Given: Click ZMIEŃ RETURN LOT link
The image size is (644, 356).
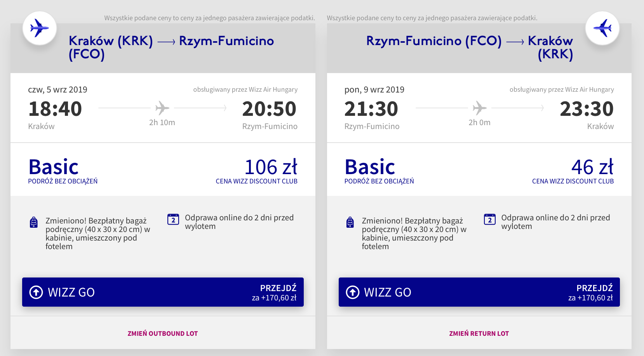Looking at the screenshot, I should 479,333.
